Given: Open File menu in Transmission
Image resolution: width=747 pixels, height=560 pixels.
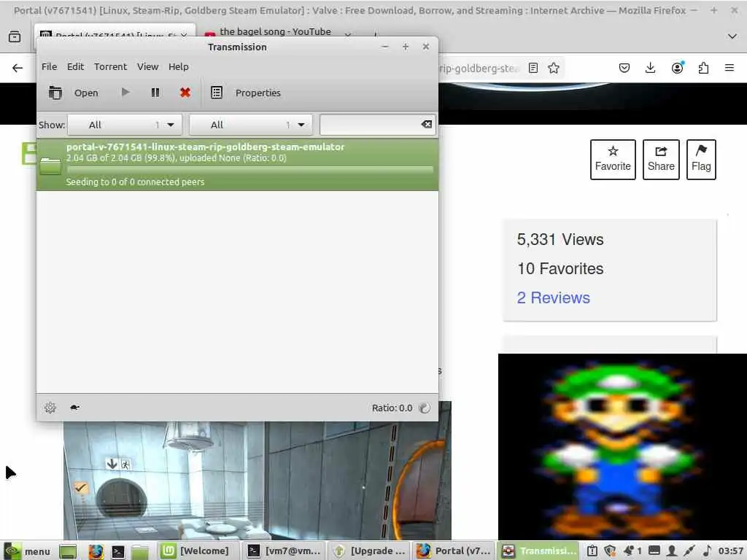Looking at the screenshot, I should [49, 66].
